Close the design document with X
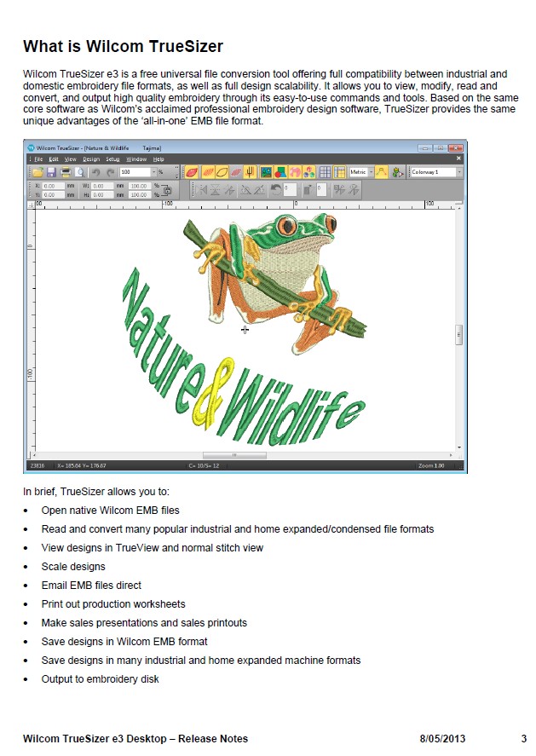This screenshot has height=756, width=536. tap(458, 159)
